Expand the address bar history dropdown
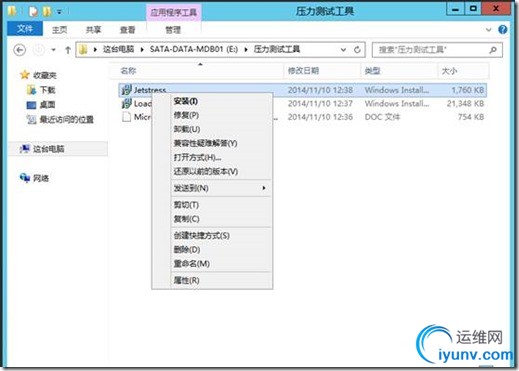Image resolution: width=519 pixels, height=371 pixels. point(343,50)
